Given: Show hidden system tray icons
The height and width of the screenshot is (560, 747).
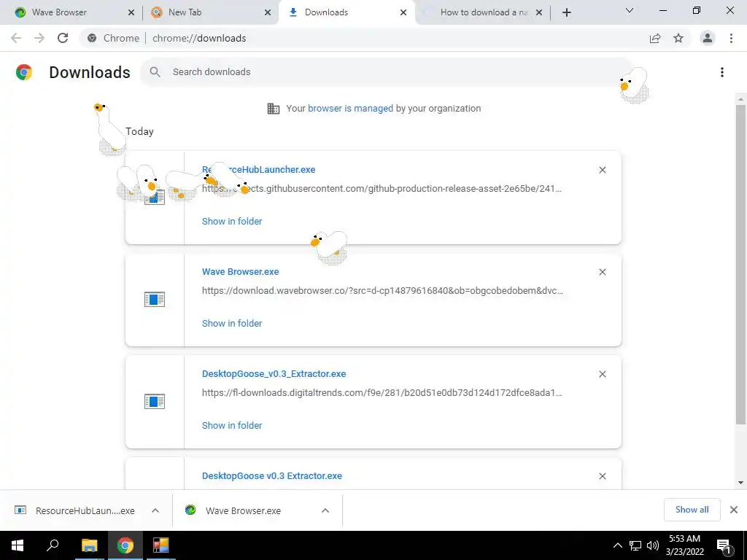Looking at the screenshot, I should click(617, 545).
